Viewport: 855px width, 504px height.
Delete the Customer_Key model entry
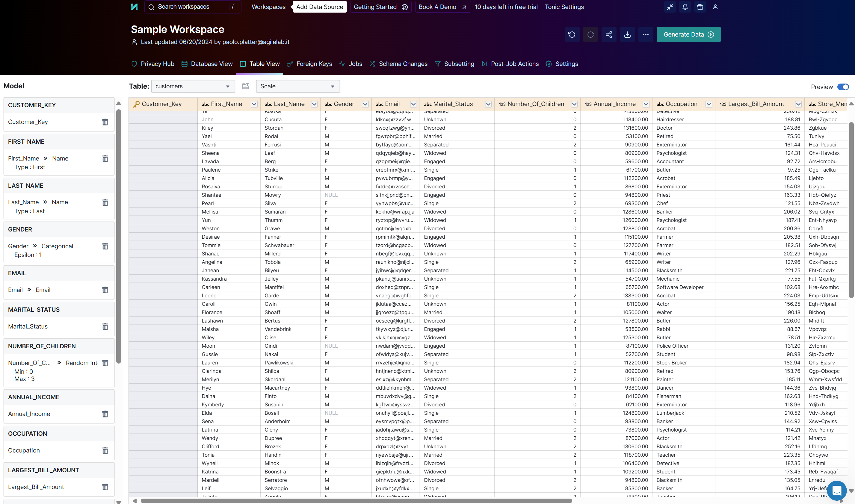coord(105,122)
